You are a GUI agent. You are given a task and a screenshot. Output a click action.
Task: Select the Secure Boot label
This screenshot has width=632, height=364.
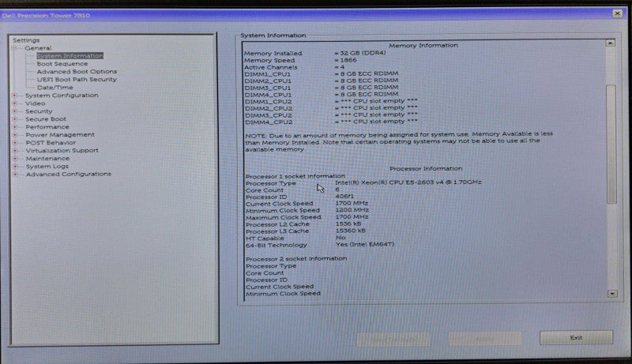pos(46,119)
